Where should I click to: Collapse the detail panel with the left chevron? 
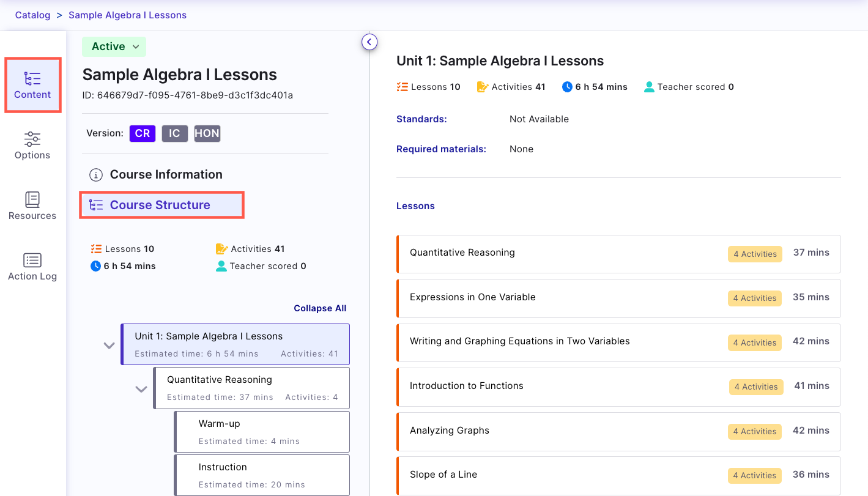pyautogui.click(x=369, y=42)
